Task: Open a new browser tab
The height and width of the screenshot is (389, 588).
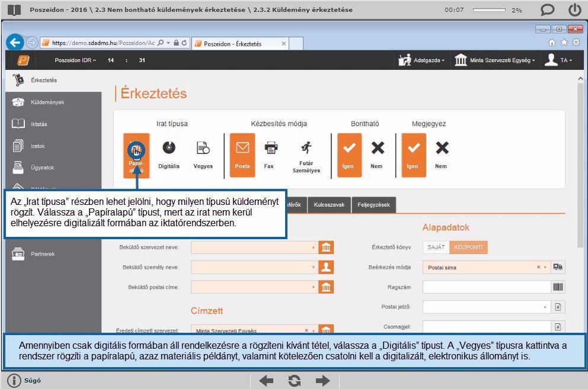Action: tap(296, 43)
